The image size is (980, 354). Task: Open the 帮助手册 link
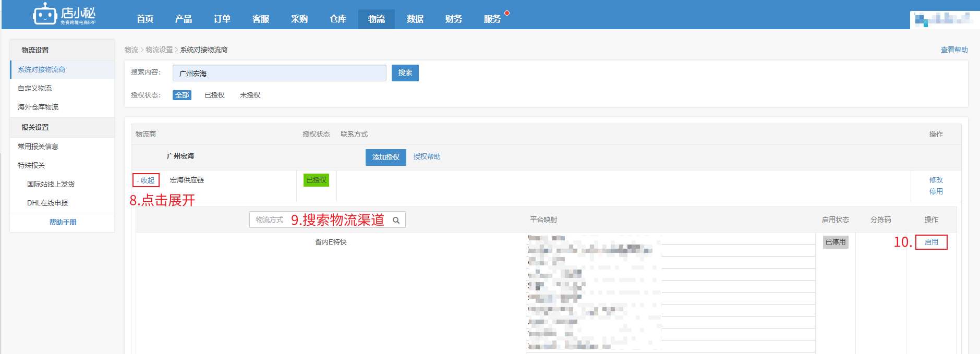(x=63, y=222)
